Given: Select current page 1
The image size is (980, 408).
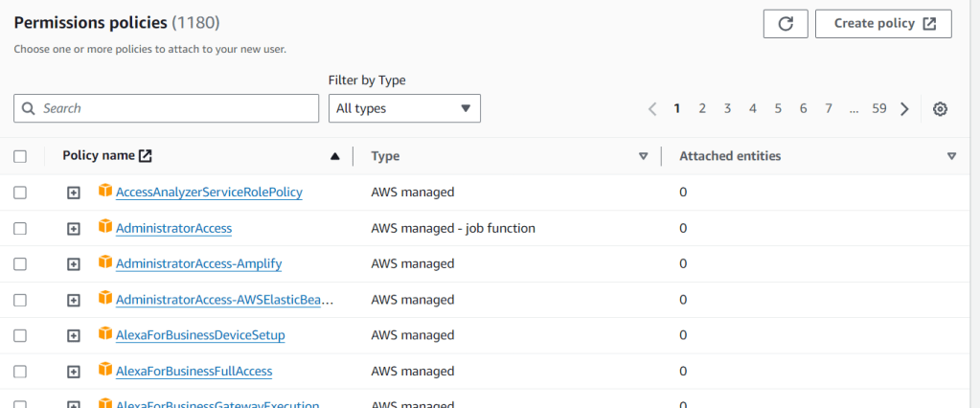Looking at the screenshot, I should (677, 109).
